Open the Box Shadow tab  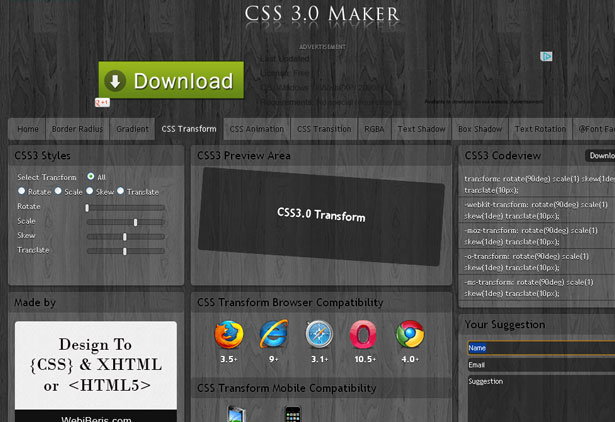click(480, 129)
